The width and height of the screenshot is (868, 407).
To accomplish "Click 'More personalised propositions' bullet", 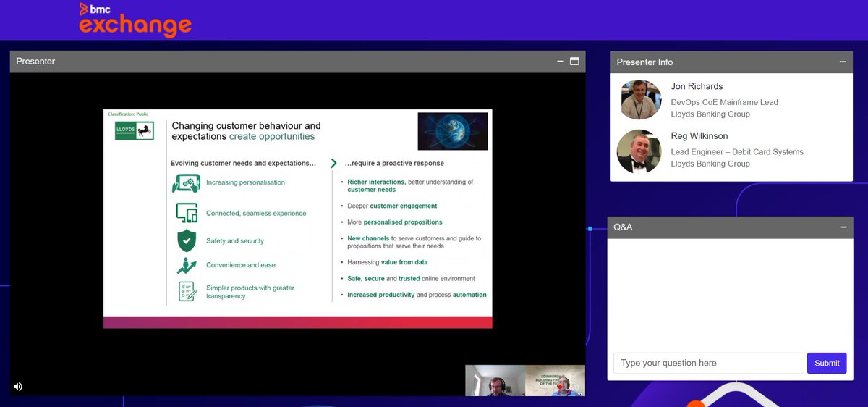I will [394, 222].
